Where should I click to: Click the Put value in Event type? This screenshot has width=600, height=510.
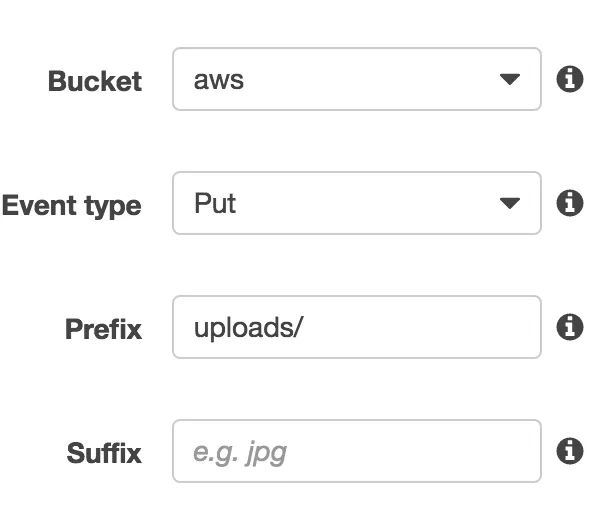point(214,204)
